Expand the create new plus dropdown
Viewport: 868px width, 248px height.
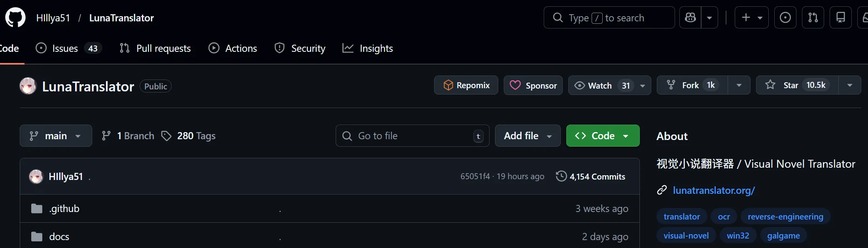pos(751,18)
